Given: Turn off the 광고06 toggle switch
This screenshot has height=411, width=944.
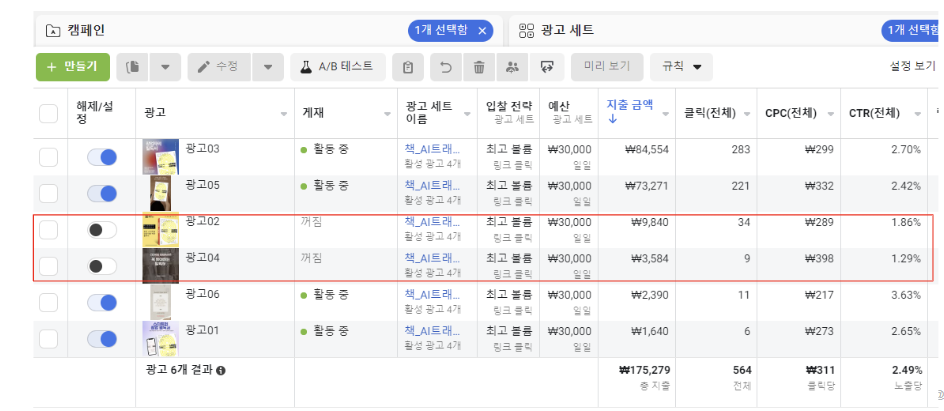Looking at the screenshot, I should [x=102, y=303].
